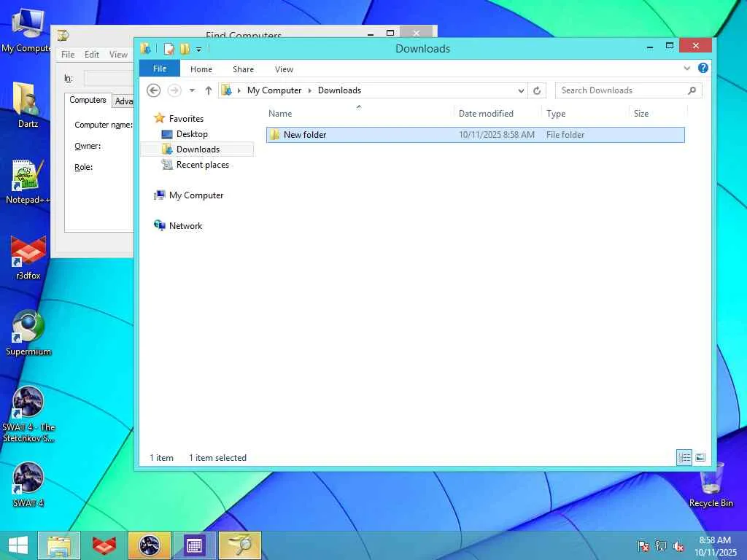Open the Dartz folder desktop icon

[x=27, y=105]
